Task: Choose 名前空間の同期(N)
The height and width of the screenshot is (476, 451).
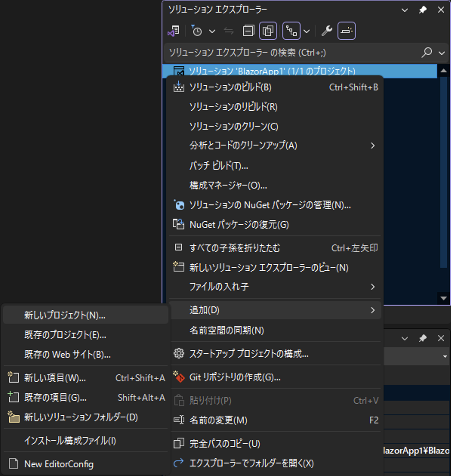Action: pos(276,331)
